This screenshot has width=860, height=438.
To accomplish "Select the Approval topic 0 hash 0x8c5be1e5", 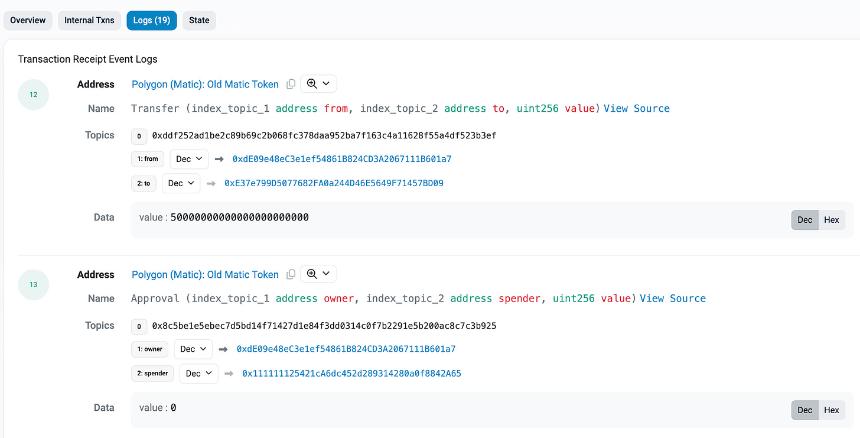I will (x=324, y=326).
